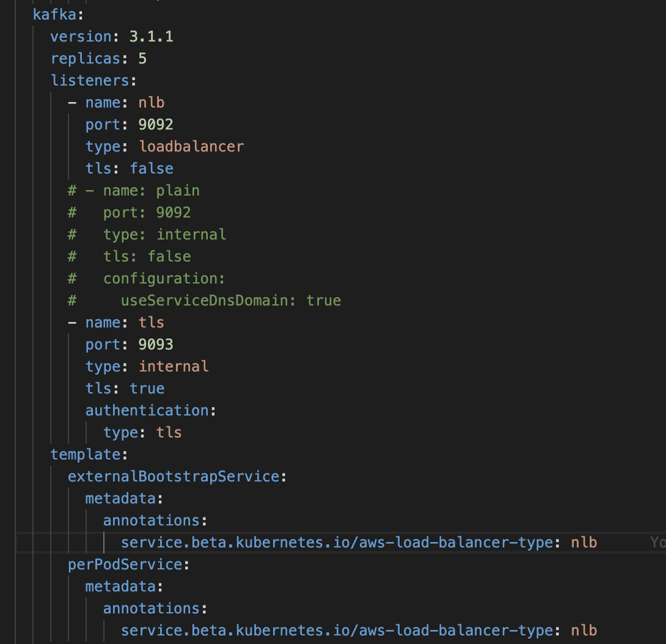Click the 'perPodService' key

pos(125,565)
